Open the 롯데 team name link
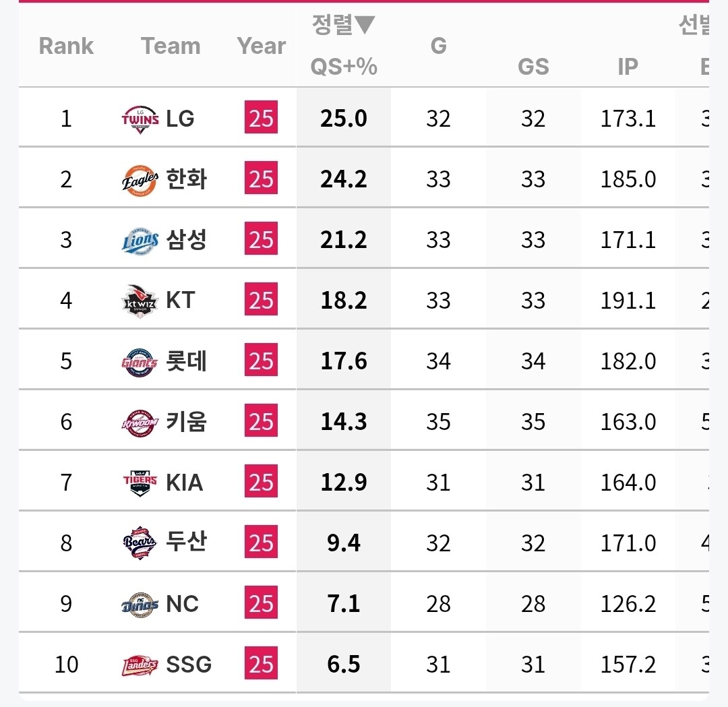This screenshot has width=728, height=707. click(187, 361)
